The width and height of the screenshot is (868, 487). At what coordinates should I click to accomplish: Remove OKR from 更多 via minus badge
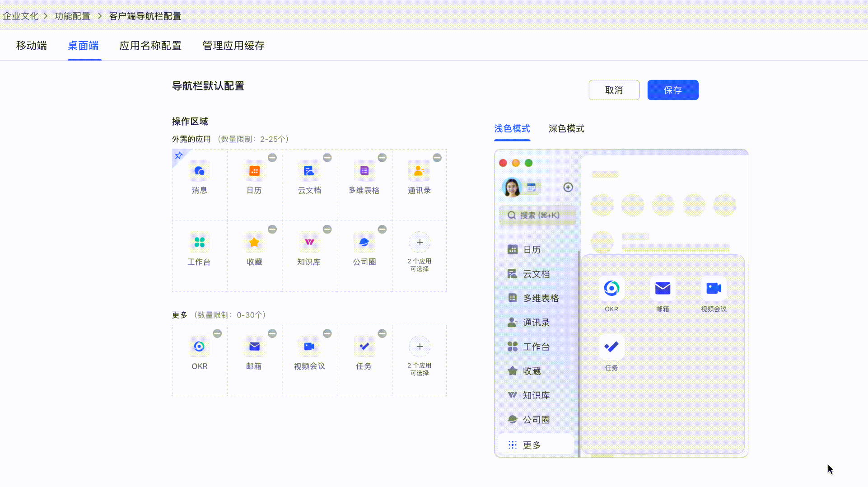[x=217, y=333]
